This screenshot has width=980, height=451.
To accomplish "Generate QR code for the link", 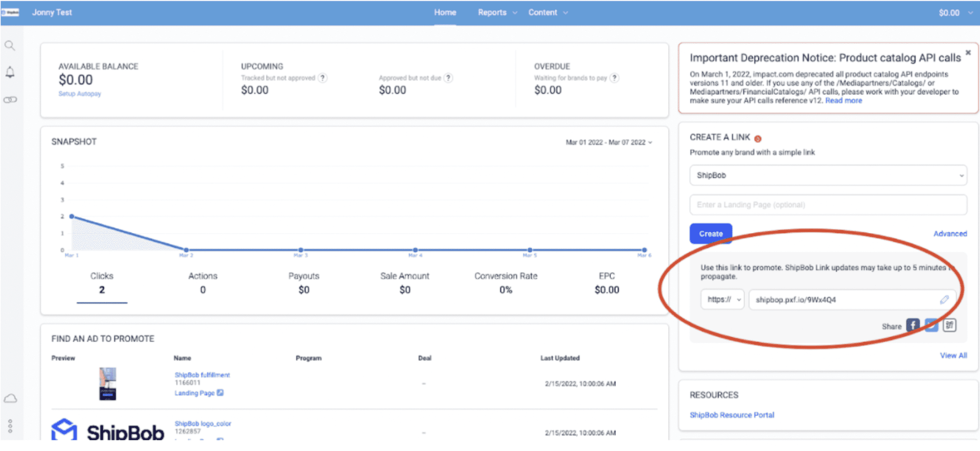I will click(x=949, y=325).
